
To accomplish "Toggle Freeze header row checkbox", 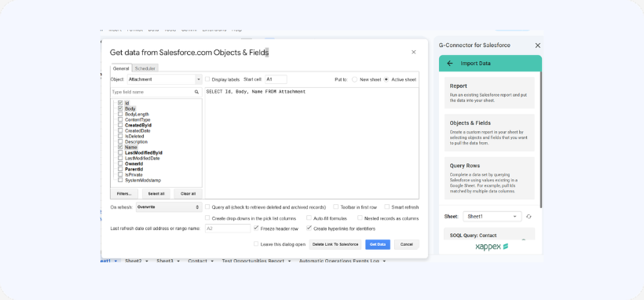I will point(256,228).
